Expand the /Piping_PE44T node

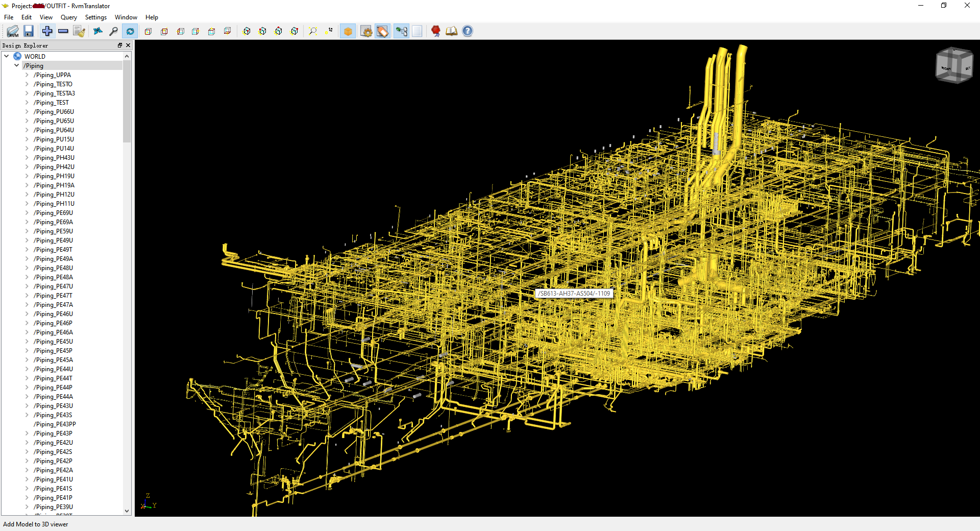[x=27, y=378]
